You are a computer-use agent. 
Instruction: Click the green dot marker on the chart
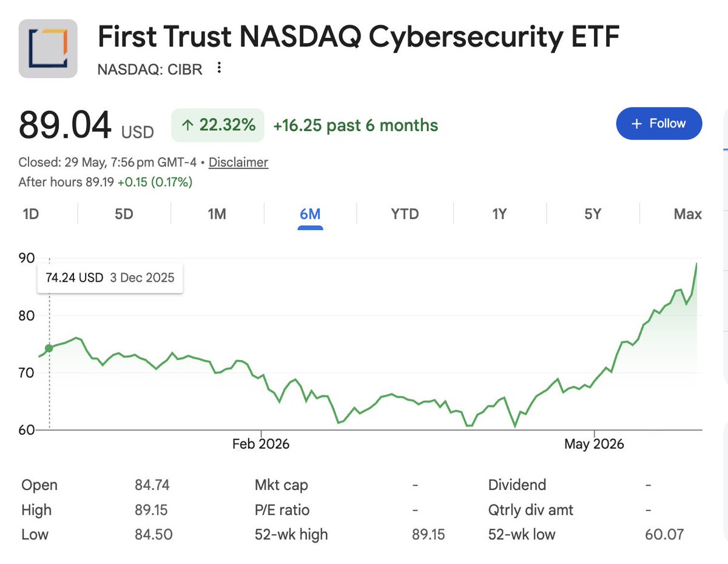pos(49,348)
